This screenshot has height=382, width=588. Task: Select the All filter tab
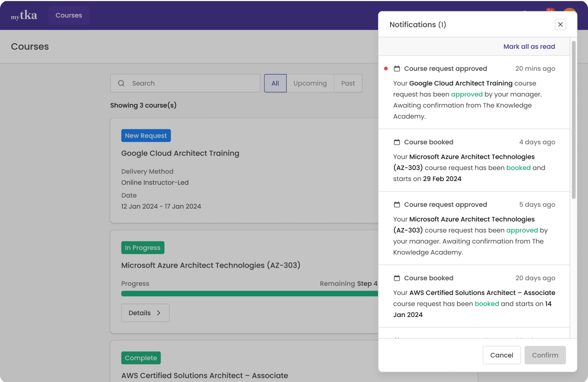click(275, 83)
